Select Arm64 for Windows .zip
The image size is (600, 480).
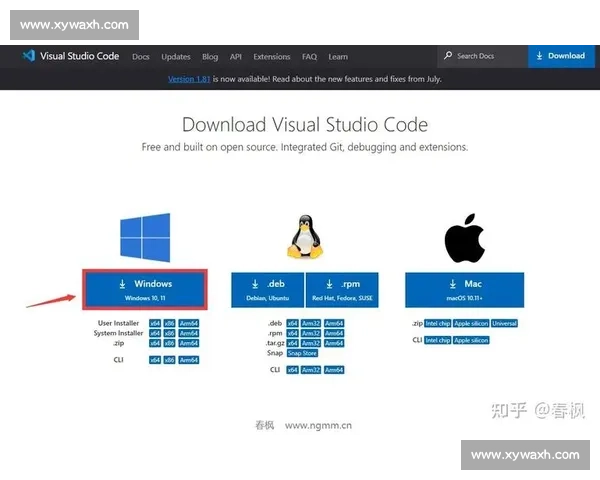coord(189,343)
